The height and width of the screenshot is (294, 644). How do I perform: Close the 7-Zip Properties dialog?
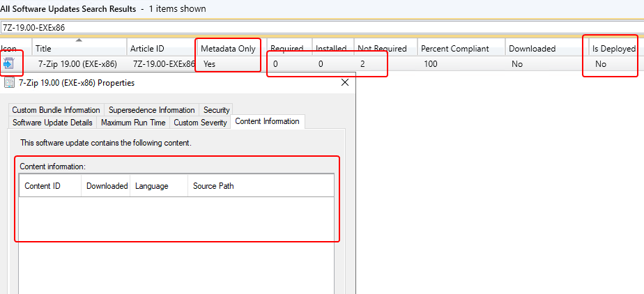point(345,82)
